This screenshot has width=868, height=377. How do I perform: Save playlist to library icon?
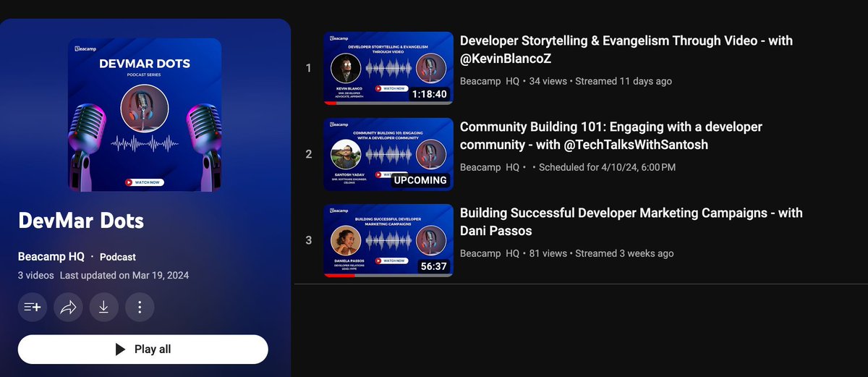33,307
